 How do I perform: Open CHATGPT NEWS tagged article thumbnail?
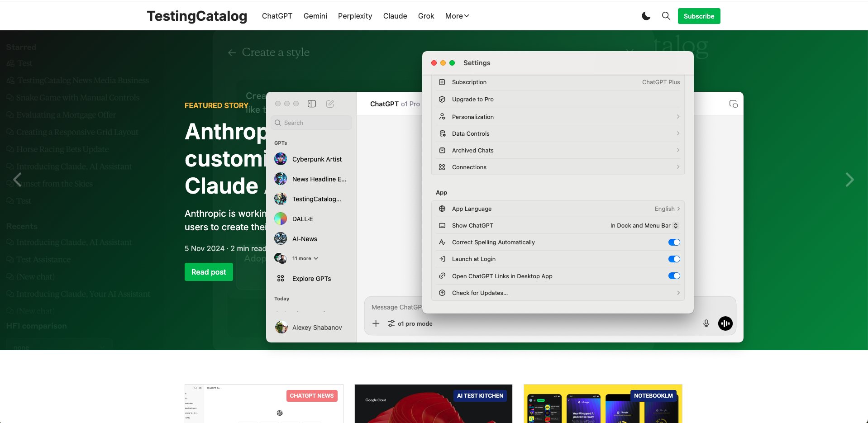pos(264,404)
